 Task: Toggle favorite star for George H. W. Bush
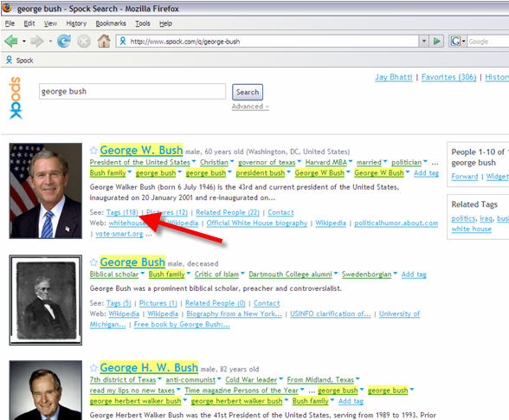(x=93, y=368)
